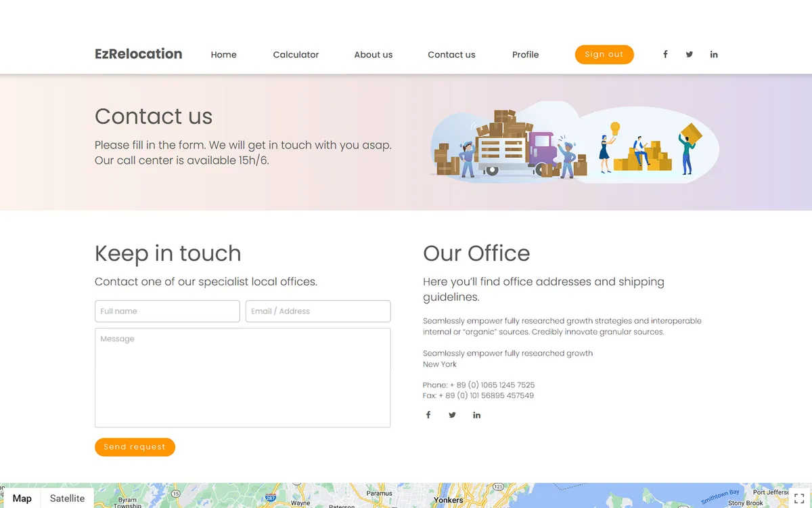Open LinkedIn icon under Our Office
The height and width of the screenshot is (508, 812).
pos(476,415)
